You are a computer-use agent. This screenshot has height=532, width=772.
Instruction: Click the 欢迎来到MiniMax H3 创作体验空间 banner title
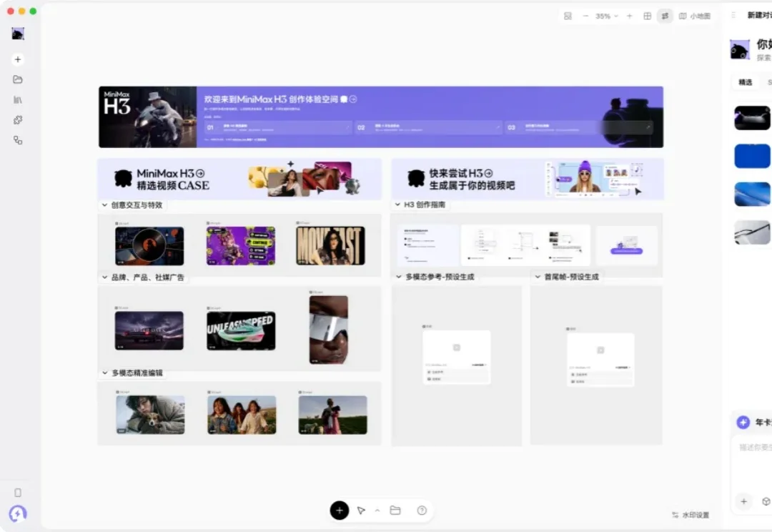tap(272, 99)
